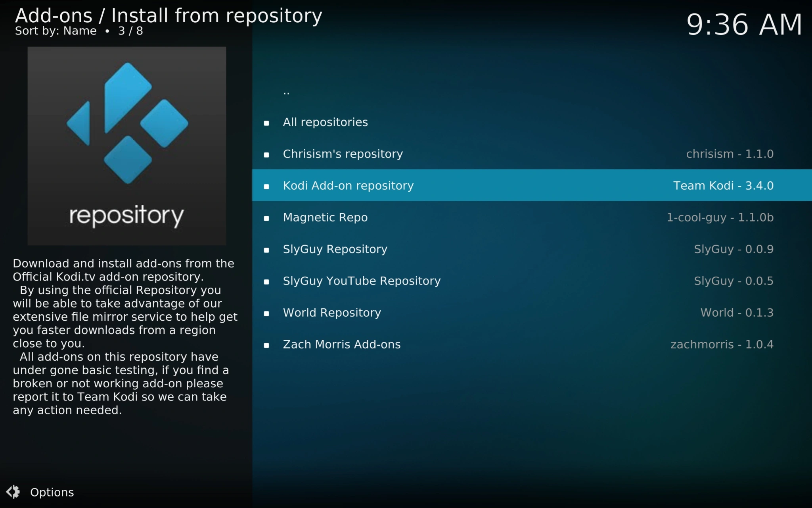
Task: Open the highlighted Kodi Add-on repository
Action: pyautogui.click(x=348, y=186)
